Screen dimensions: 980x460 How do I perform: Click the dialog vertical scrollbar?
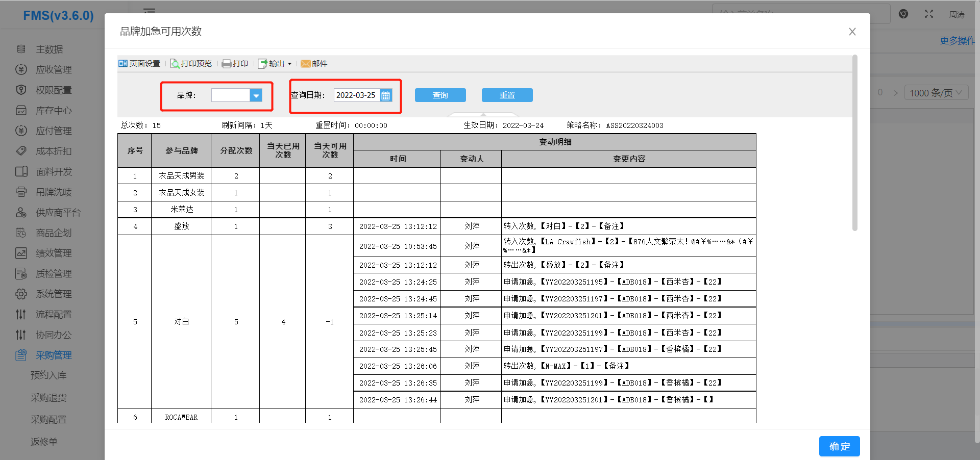pos(854,143)
